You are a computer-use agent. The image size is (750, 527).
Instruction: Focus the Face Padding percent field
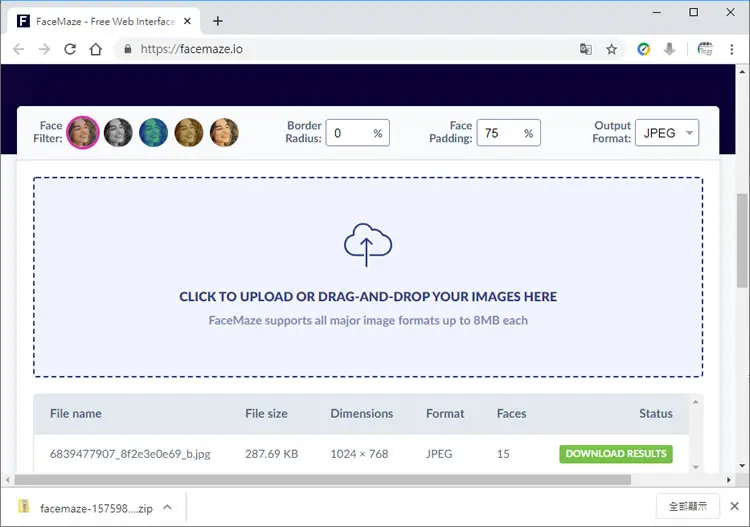coord(508,133)
